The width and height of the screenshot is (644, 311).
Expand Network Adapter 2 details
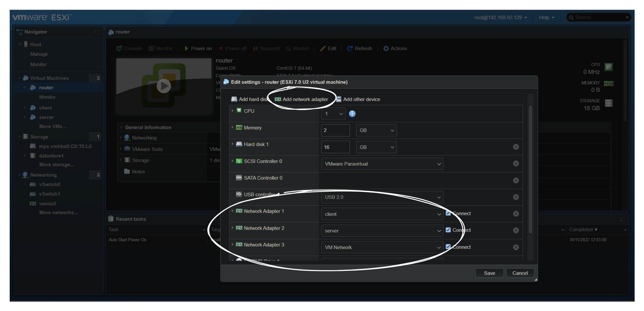(x=232, y=228)
